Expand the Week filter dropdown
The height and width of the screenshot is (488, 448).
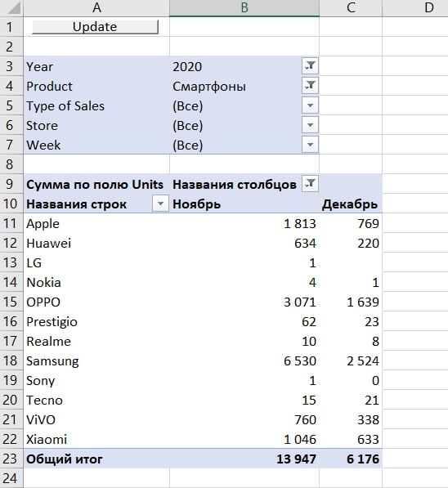coord(310,145)
